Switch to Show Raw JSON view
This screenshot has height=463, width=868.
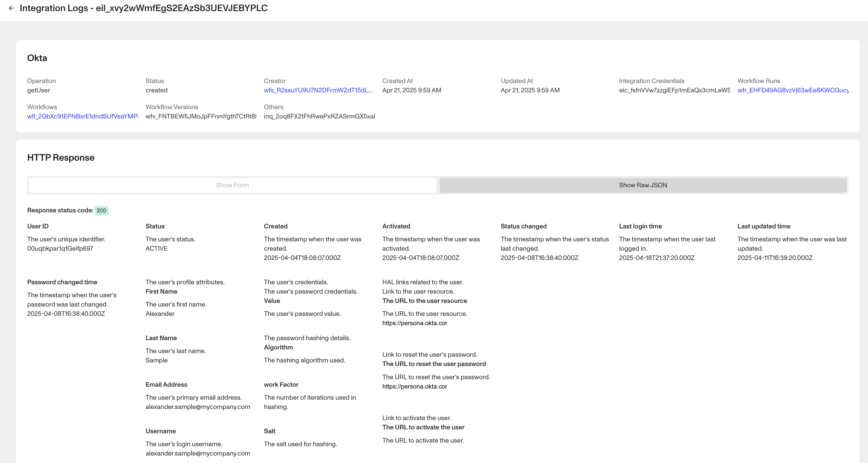(x=643, y=185)
